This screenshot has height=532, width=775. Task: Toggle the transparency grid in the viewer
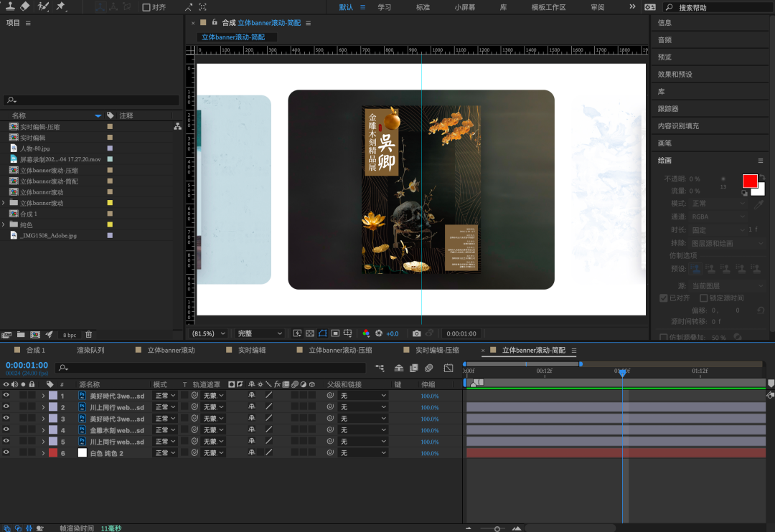[x=310, y=333]
